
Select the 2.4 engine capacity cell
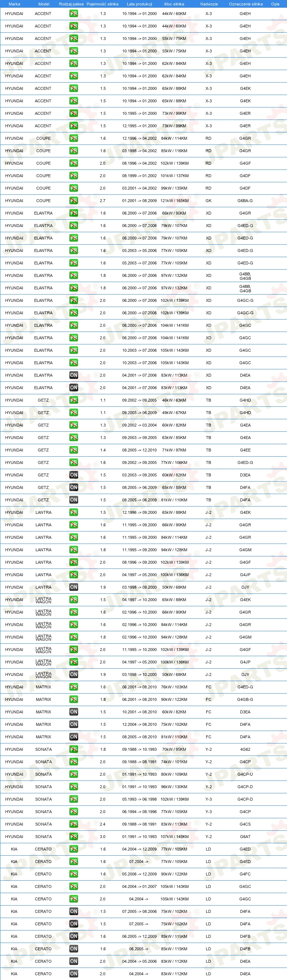click(103, 824)
